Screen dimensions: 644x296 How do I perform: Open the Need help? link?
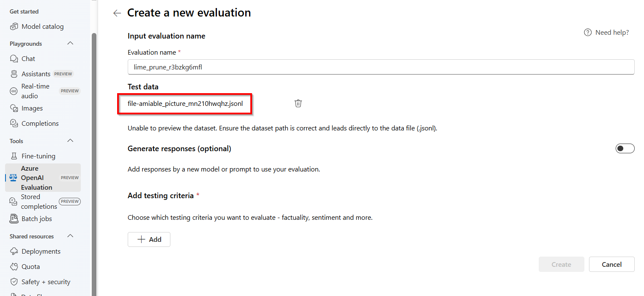click(612, 33)
